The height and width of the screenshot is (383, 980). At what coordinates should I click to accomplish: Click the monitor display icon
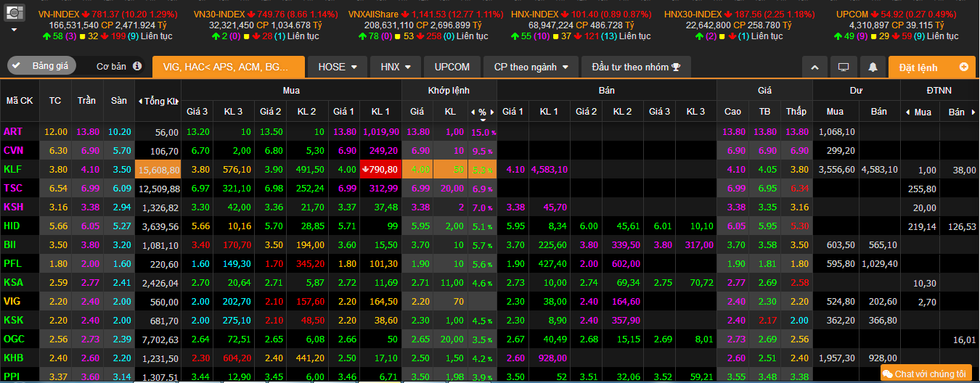point(844,67)
